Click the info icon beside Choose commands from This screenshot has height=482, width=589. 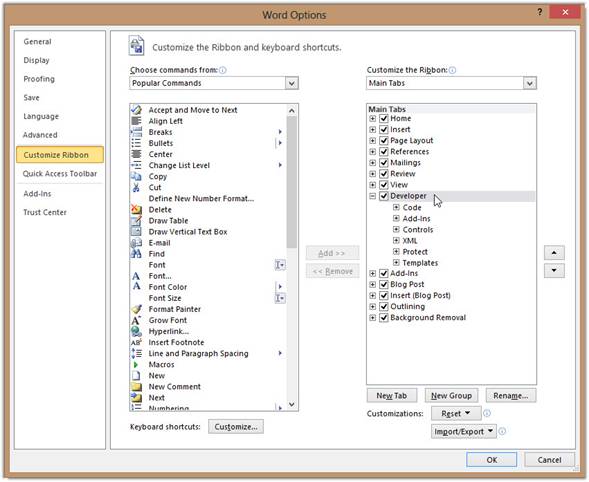pos(223,70)
